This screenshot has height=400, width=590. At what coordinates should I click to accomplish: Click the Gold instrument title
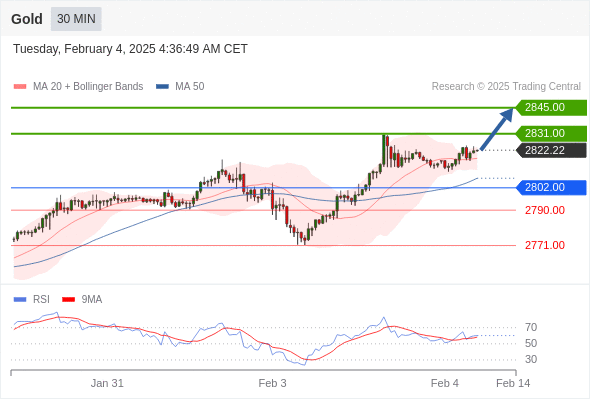27,19
